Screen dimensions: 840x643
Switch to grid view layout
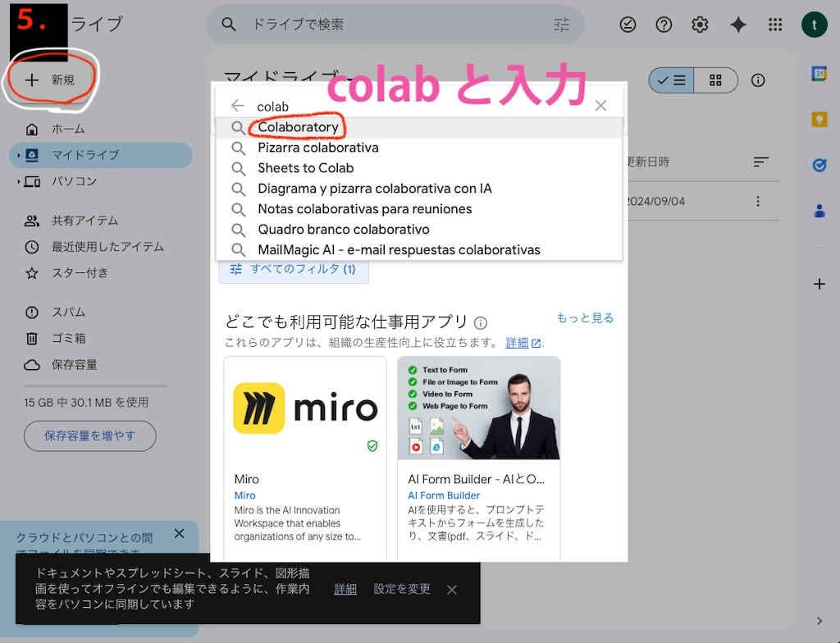(714, 80)
